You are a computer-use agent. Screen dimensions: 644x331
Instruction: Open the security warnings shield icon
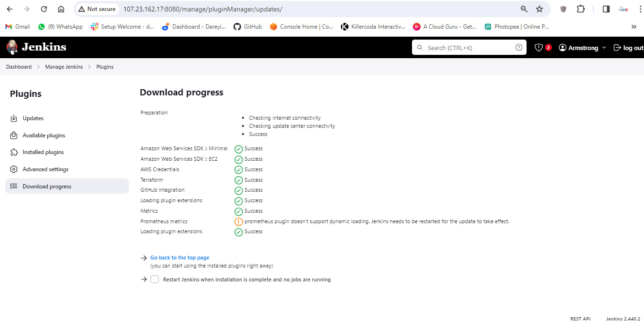click(x=538, y=48)
